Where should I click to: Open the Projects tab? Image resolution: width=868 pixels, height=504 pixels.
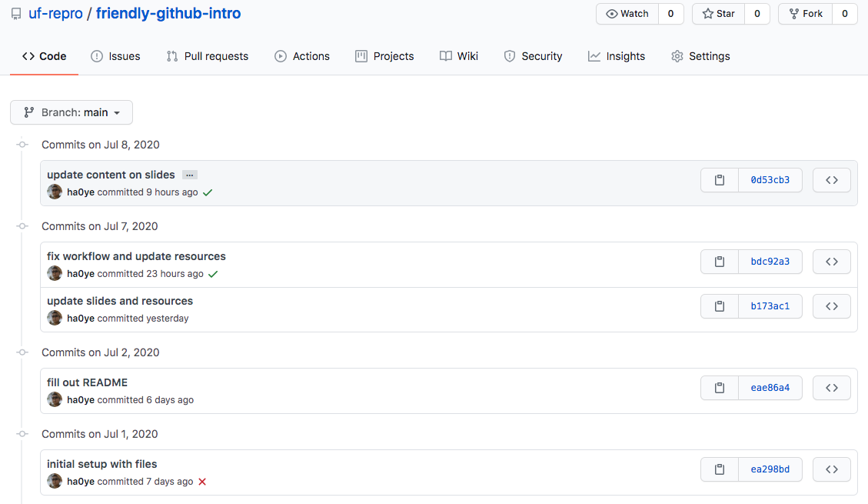384,56
